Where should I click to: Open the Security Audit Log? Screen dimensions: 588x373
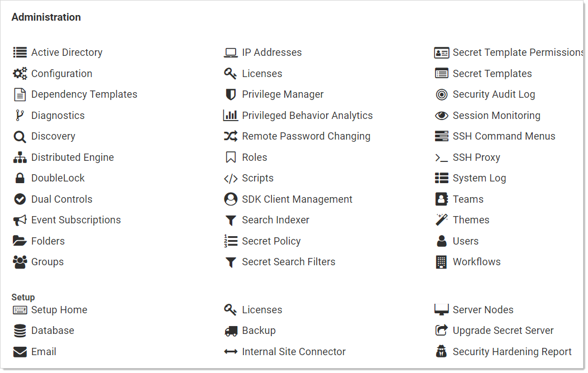click(x=494, y=94)
